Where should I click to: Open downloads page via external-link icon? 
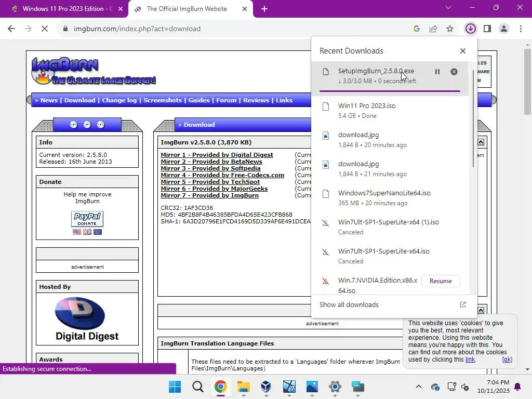click(x=463, y=304)
